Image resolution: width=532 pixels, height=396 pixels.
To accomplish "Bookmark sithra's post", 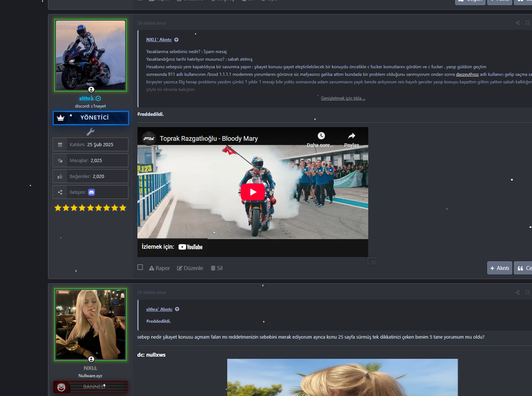I will (527, 23).
